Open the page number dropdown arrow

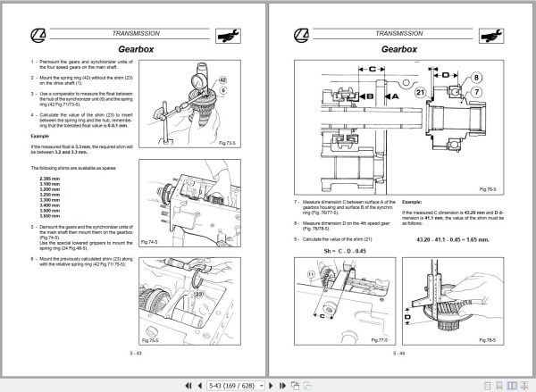click(x=262, y=386)
